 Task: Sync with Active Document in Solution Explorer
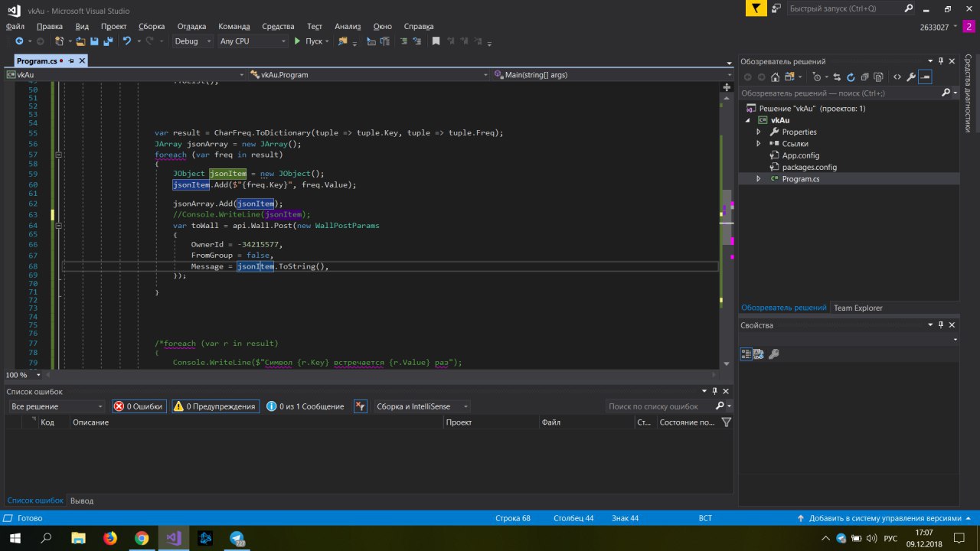click(x=837, y=77)
